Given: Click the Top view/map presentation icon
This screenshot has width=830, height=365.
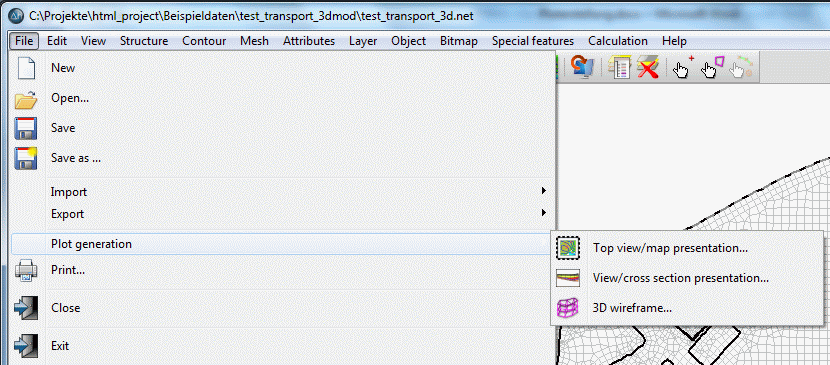Looking at the screenshot, I should tap(569, 248).
